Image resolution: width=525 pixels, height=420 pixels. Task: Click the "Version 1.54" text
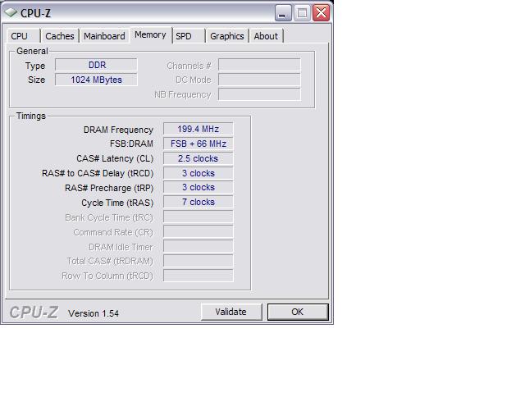[x=94, y=313]
